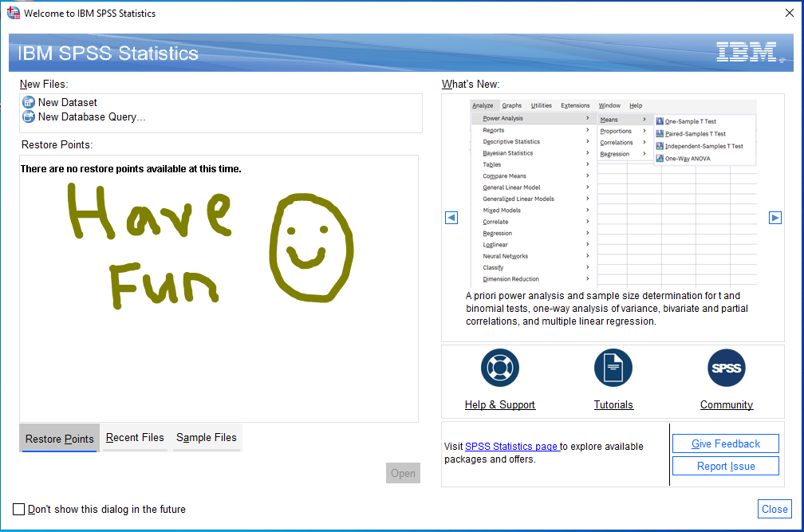Click the grayed Open button
The width and height of the screenshot is (804, 532).
(403, 473)
